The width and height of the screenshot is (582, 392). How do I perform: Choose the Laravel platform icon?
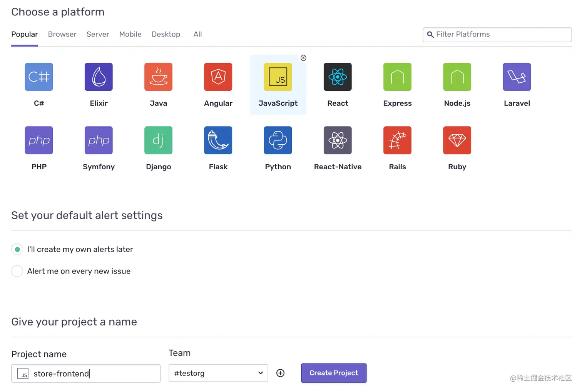click(517, 77)
